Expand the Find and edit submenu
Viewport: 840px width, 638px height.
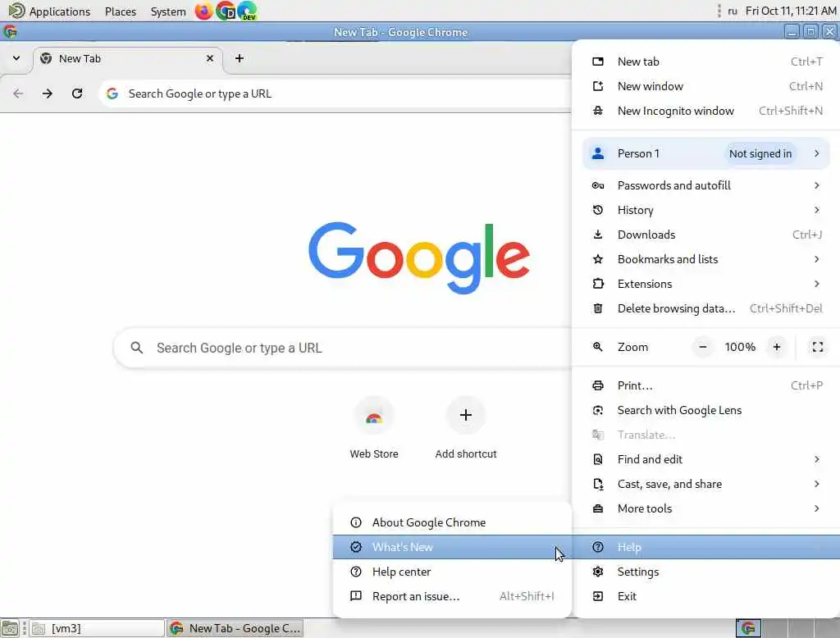(706, 459)
